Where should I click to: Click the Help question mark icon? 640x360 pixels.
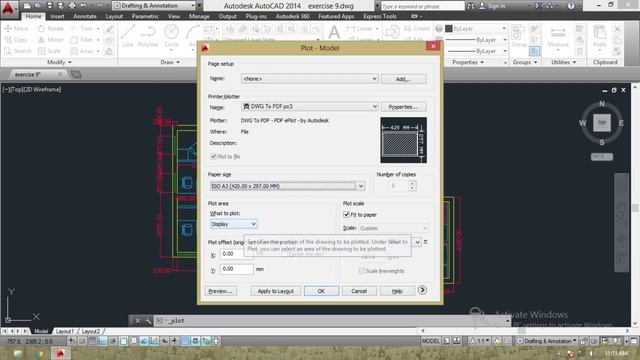571,6
